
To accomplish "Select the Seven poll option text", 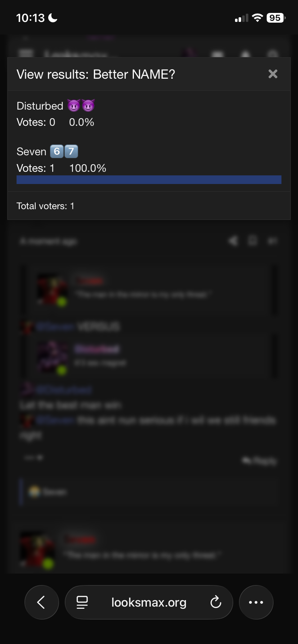I will point(31,152).
